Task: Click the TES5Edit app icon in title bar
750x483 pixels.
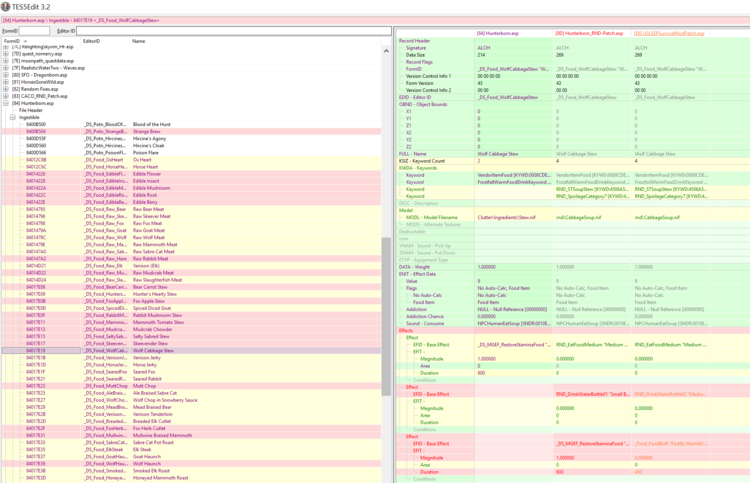Action: coord(6,7)
